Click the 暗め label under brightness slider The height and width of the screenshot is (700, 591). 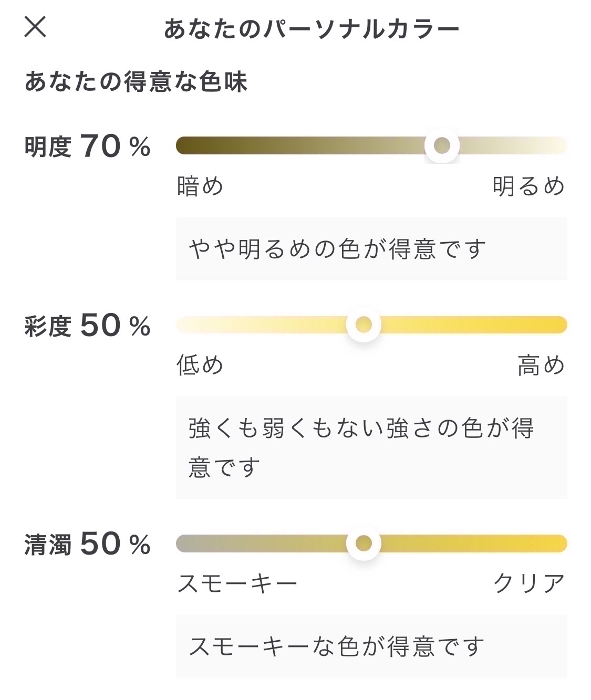(200, 186)
